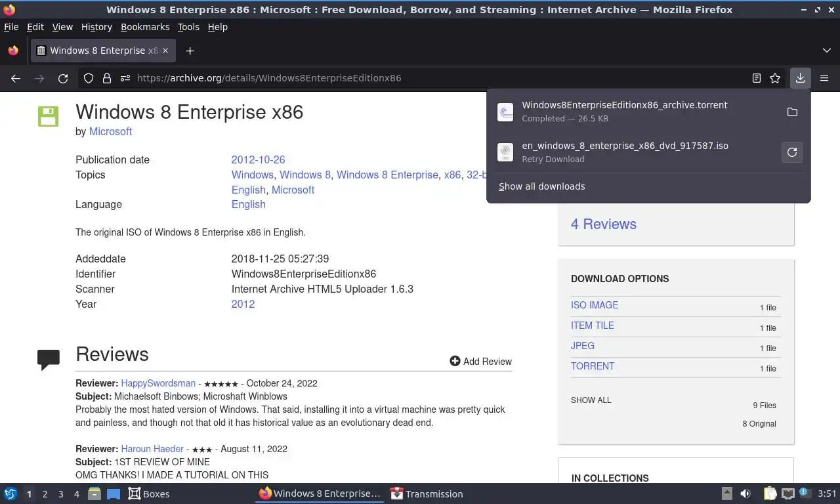Click show desktop icon in taskbar
The width and height of the screenshot is (840, 504).
point(113,494)
